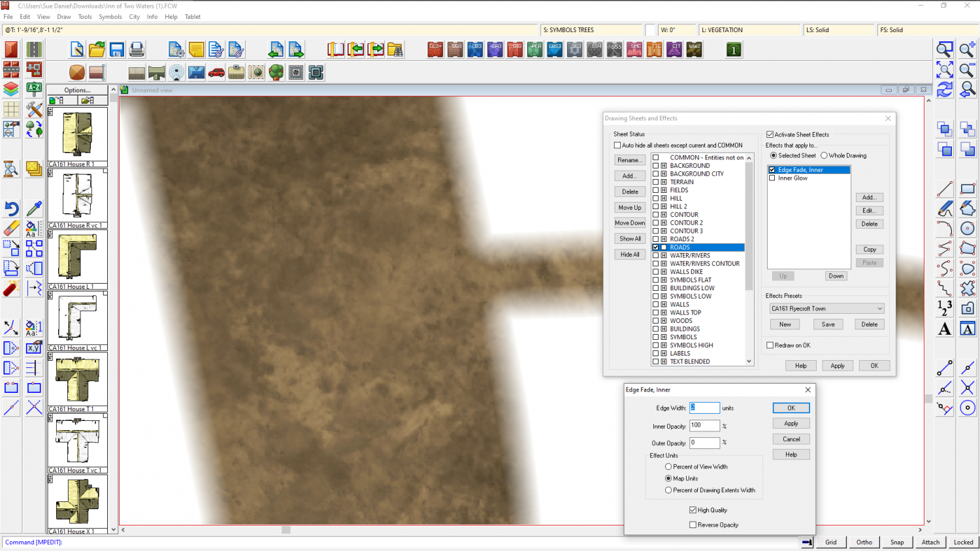980x551 pixels.
Task: Click the x,y coordinates icon
Action: (34, 348)
